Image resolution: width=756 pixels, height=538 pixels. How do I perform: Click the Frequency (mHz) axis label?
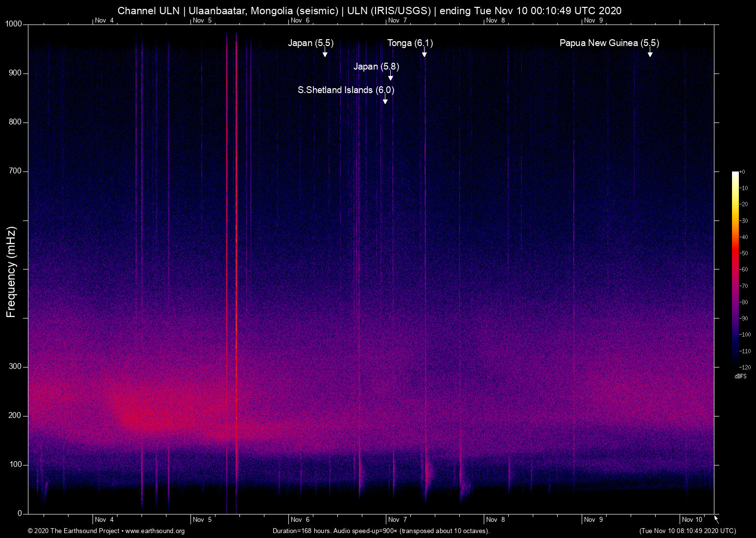tap(11, 272)
